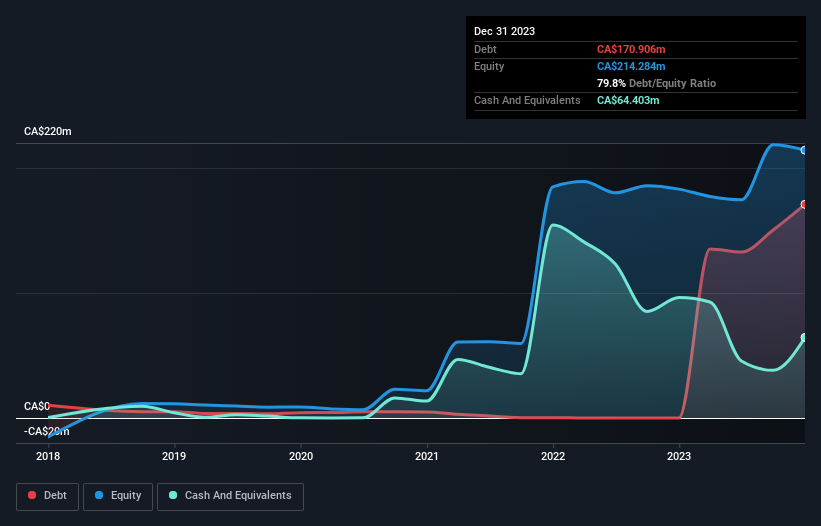Toggle the Debt series legend button
821x526 pixels.
coord(47,496)
